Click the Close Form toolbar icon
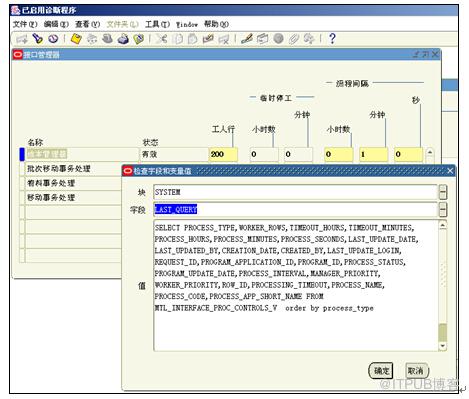This screenshot has width=469, height=399. click(139, 39)
